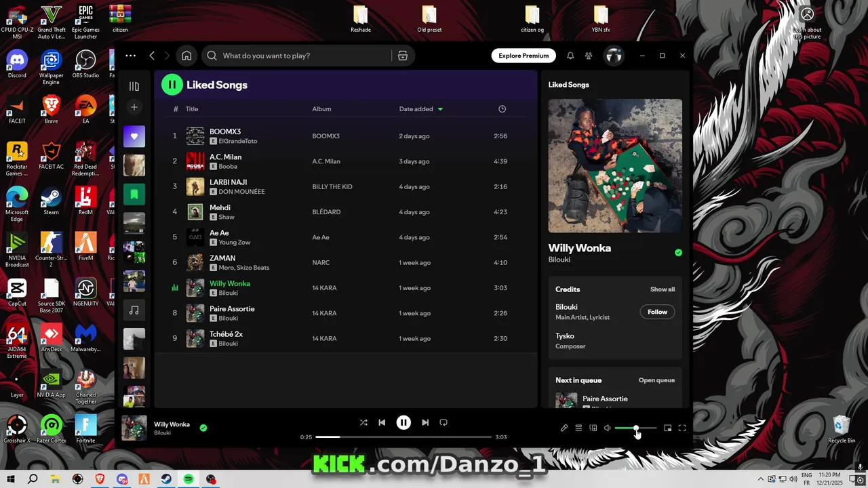868x488 pixels.
Task: Open the Spotify icon on the taskbar
Action: click(x=189, y=479)
